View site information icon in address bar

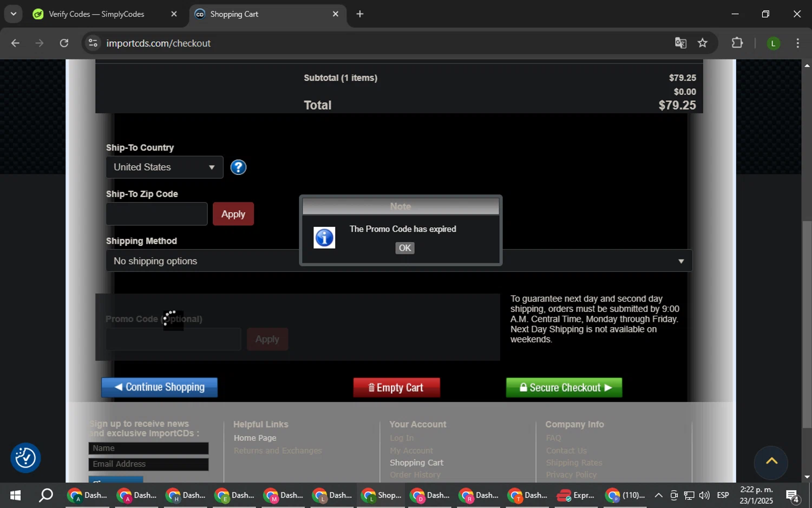click(93, 43)
